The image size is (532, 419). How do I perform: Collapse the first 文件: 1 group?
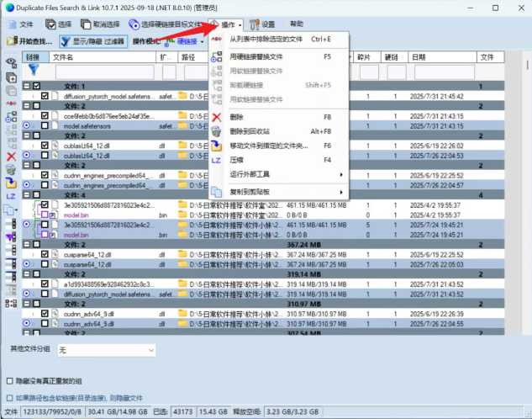point(27,86)
